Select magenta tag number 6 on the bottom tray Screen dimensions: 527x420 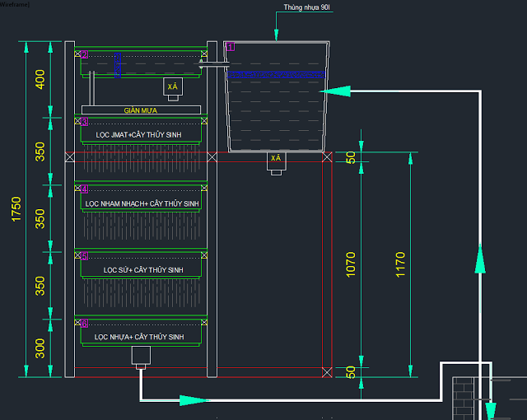85,324
